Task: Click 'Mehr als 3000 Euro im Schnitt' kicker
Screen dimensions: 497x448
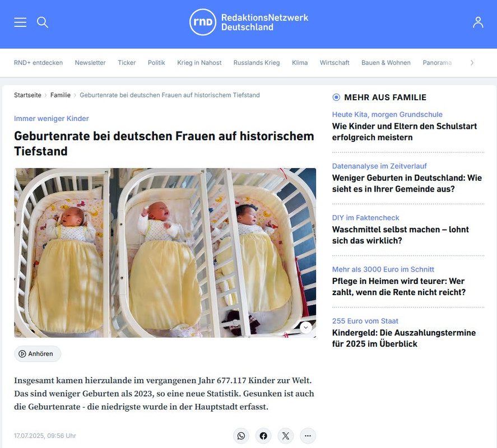Action: coord(383,269)
